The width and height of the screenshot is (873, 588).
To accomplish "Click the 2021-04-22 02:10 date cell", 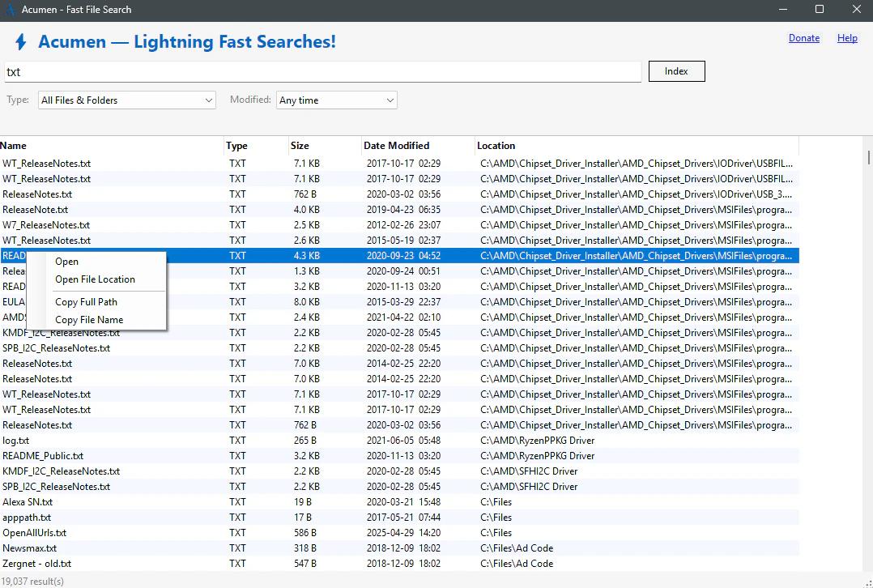I will click(x=403, y=317).
